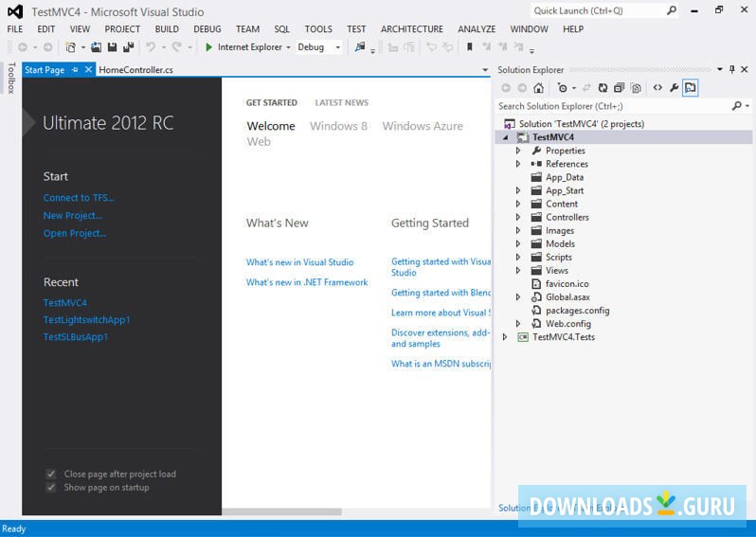Click the Find in Files toolbar icon
This screenshot has height=537, width=756.
pos(360,47)
